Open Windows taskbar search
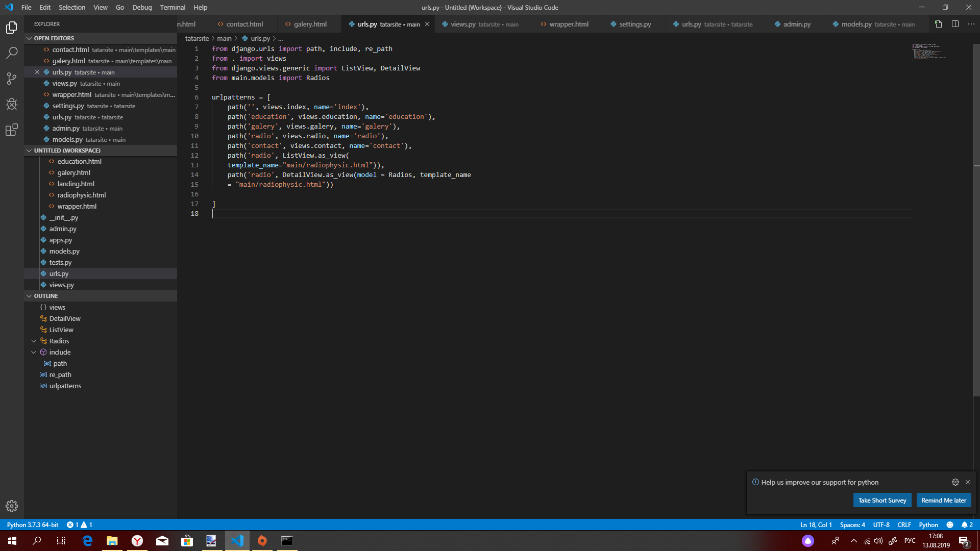Viewport: 980px width, 551px height. (x=37, y=541)
